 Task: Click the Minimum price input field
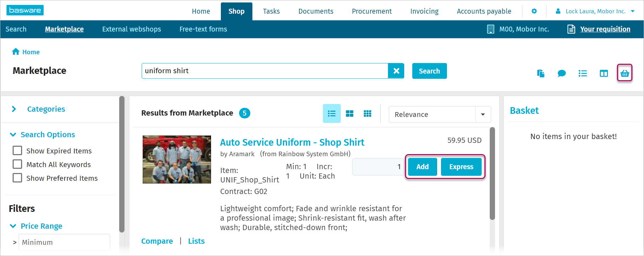click(64, 242)
